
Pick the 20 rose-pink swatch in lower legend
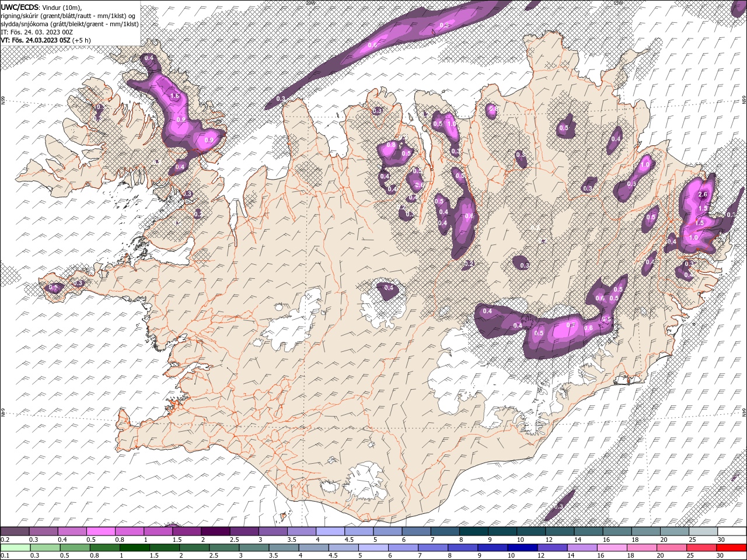(x=671, y=548)
